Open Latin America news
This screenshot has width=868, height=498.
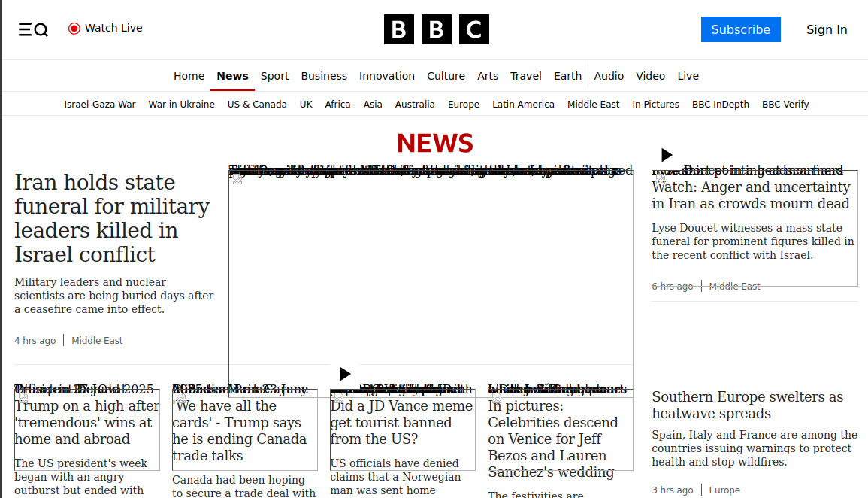(523, 104)
